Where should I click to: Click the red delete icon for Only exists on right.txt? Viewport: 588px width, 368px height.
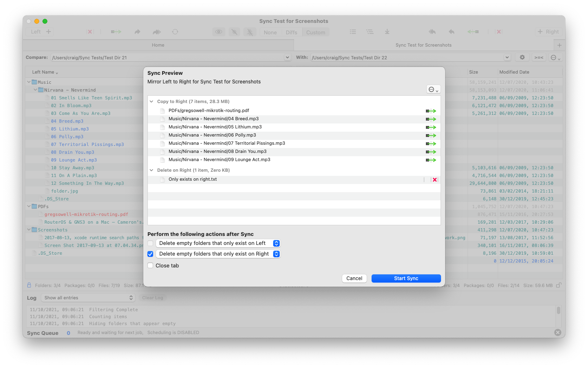(434, 180)
